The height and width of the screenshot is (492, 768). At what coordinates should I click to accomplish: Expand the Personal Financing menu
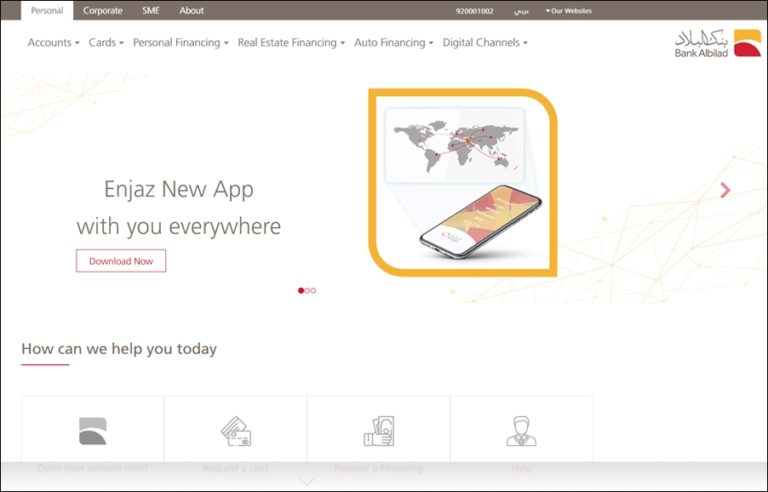[x=180, y=43]
